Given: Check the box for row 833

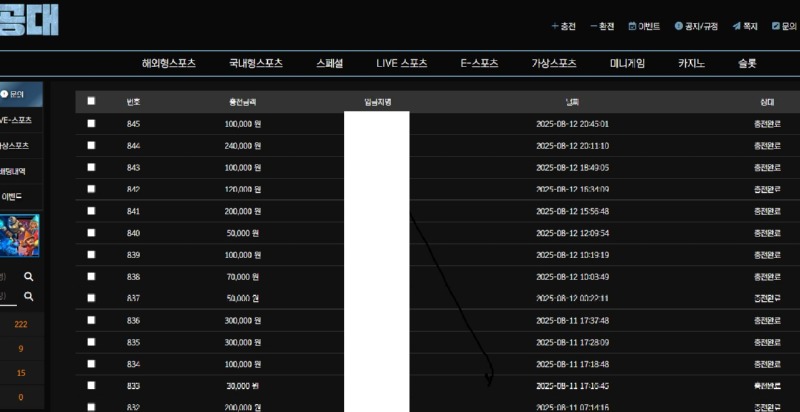Looking at the screenshot, I should pyautogui.click(x=91, y=386).
